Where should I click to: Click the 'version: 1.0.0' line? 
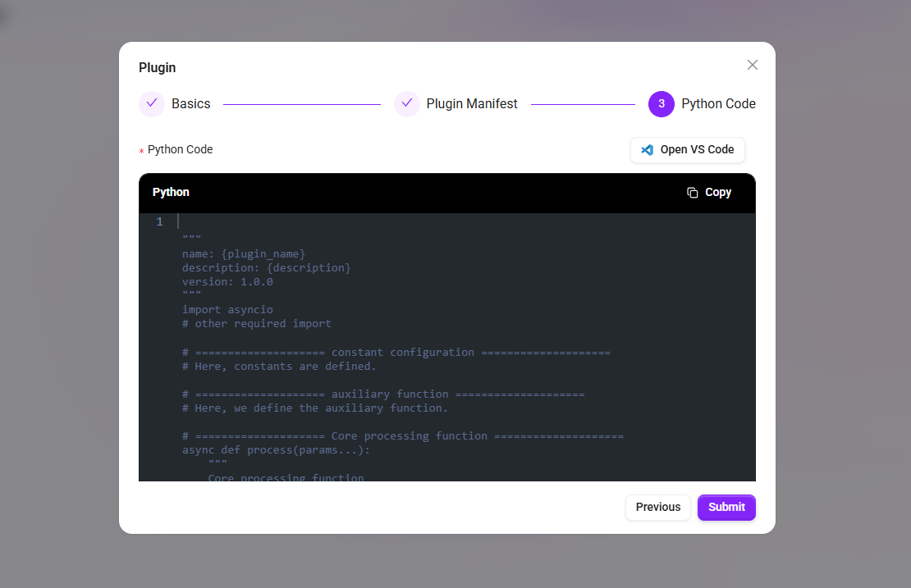point(227,282)
